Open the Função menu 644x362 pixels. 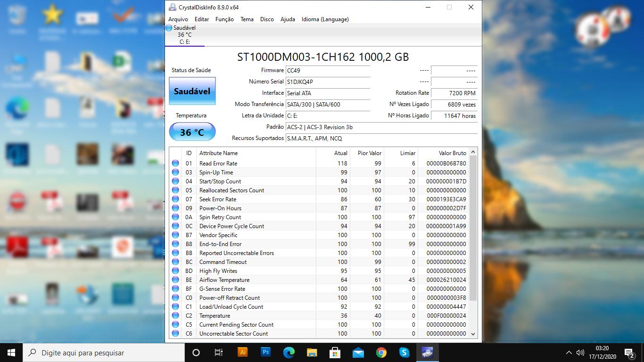(x=224, y=19)
